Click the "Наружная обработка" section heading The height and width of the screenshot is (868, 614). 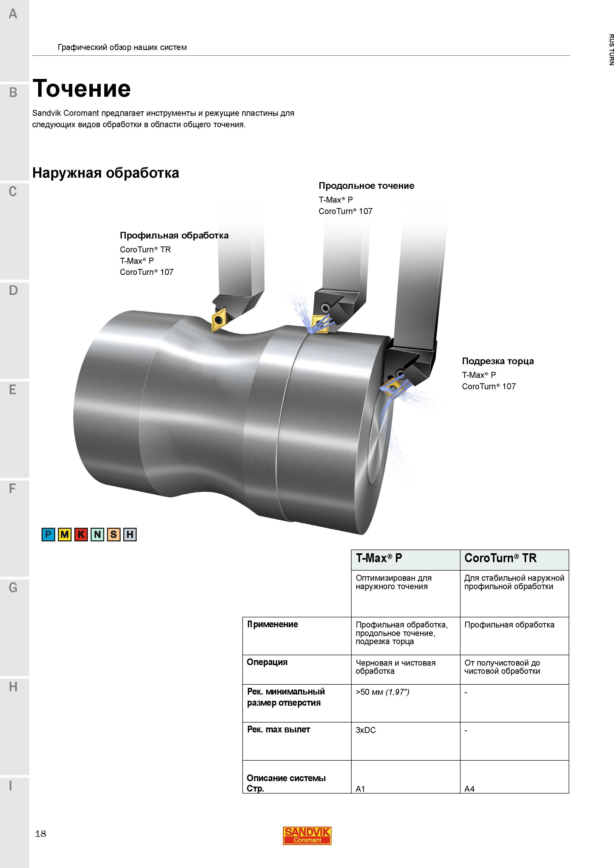(105, 173)
